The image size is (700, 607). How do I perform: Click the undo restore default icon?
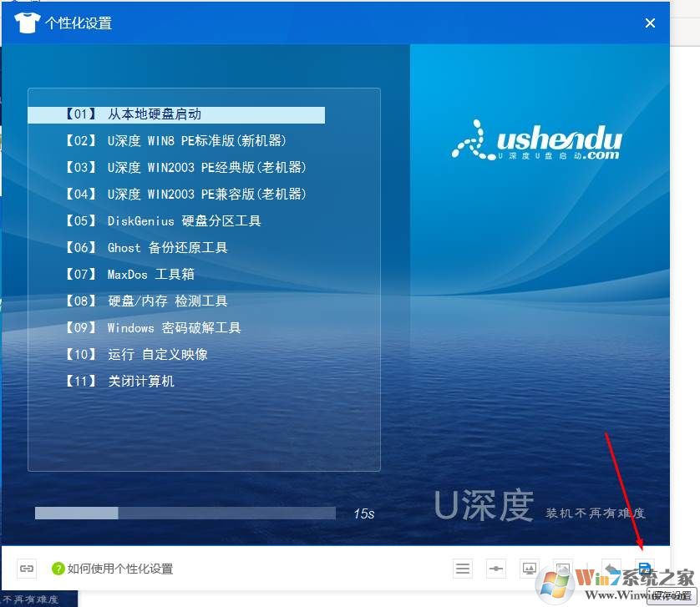coord(611,569)
